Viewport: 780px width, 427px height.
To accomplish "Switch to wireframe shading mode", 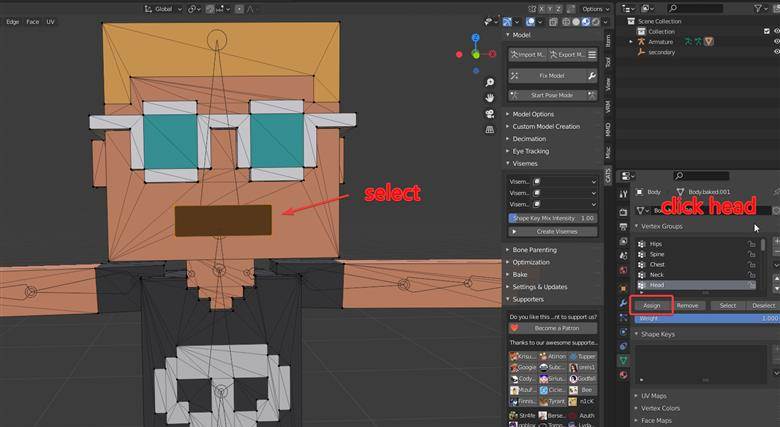I will [566, 22].
